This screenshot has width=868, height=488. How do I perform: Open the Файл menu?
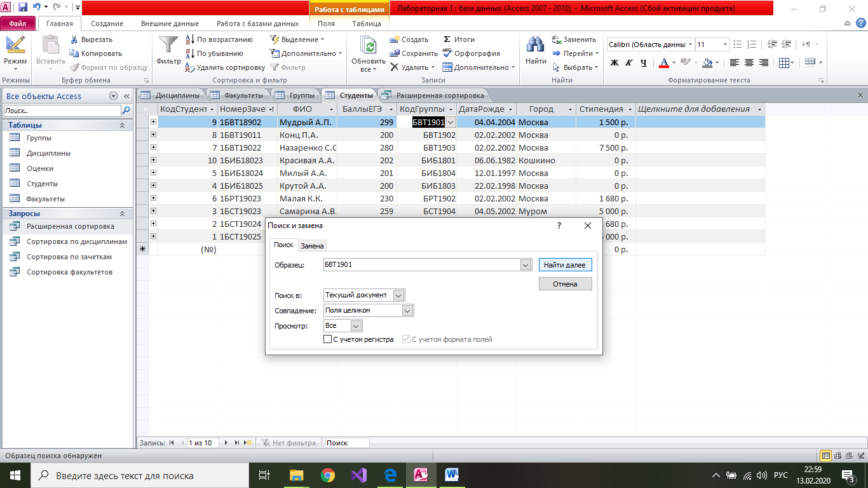18,24
